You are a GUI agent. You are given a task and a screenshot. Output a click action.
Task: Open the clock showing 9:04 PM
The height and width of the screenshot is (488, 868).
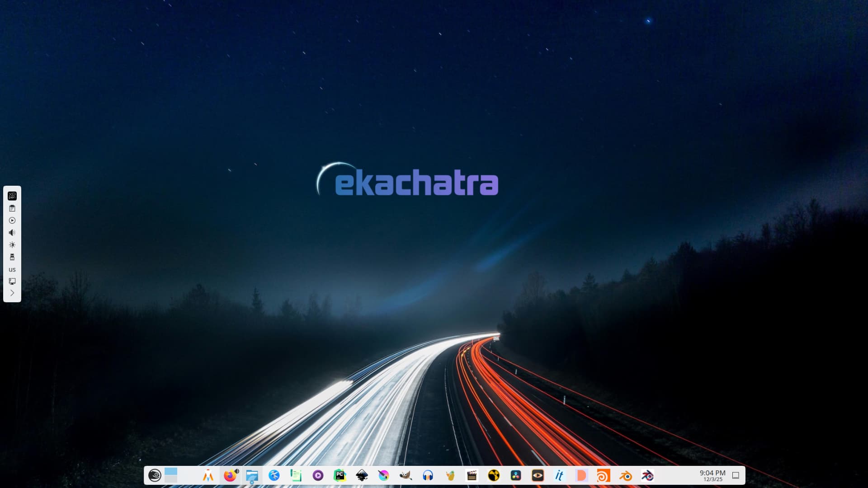[712, 475]
